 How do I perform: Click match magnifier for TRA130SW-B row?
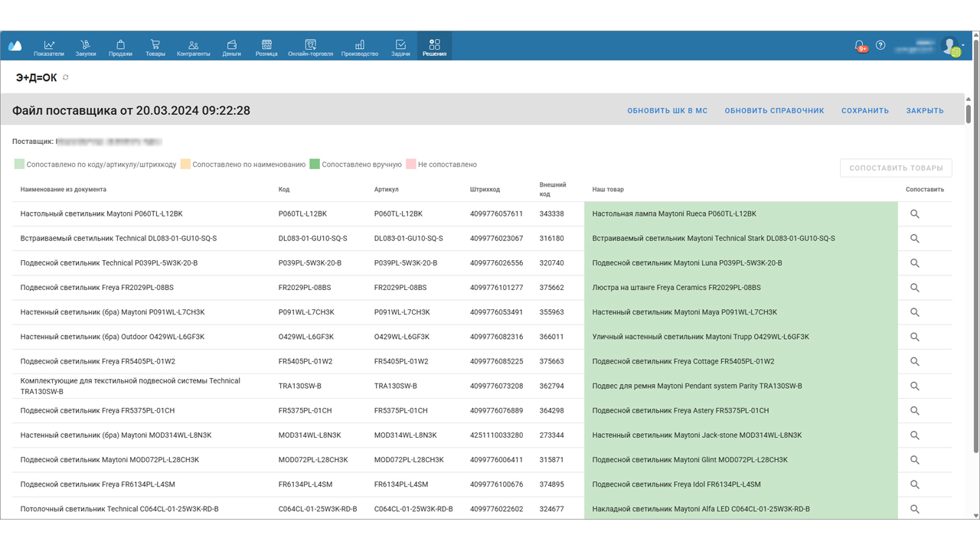coord(914,386)
